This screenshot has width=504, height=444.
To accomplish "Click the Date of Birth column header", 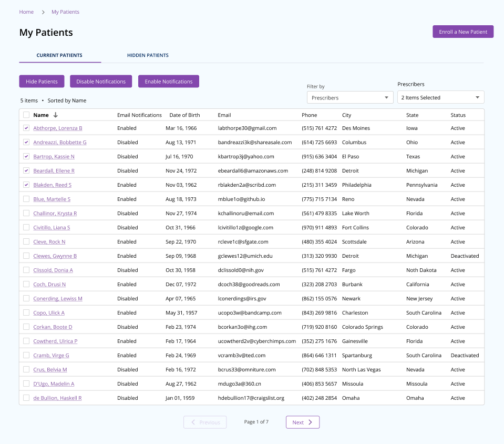I will coord(184,115).
